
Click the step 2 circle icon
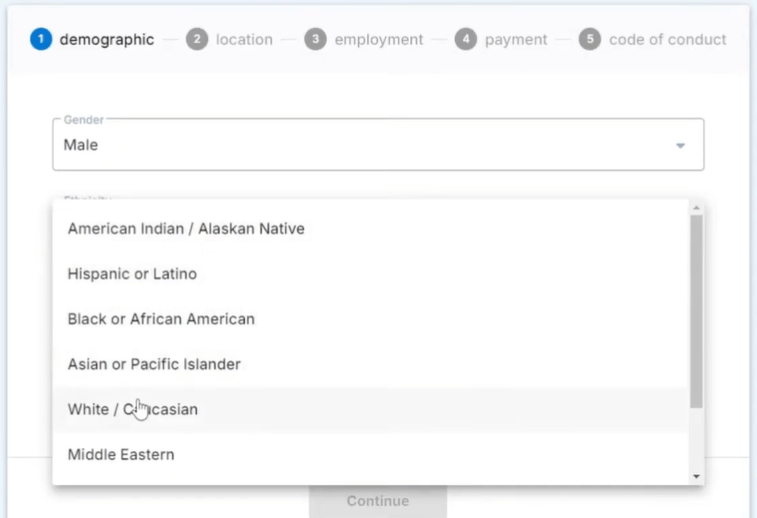click(x=197, y=40)
